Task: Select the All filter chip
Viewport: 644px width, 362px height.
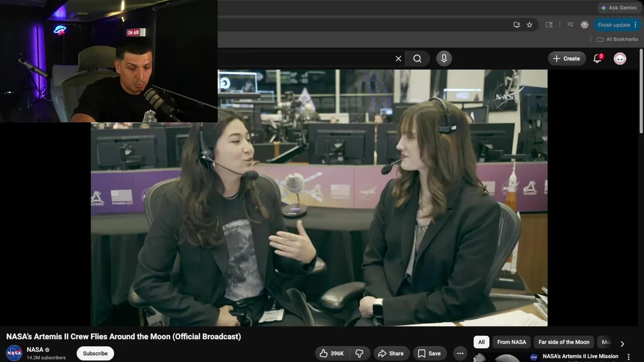Action: [x=481, y=342]
